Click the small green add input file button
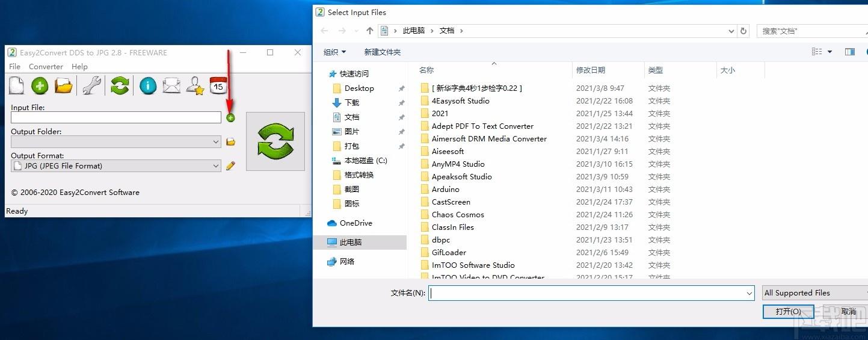This screenshot has height=340, width=868. click(230, 118)
